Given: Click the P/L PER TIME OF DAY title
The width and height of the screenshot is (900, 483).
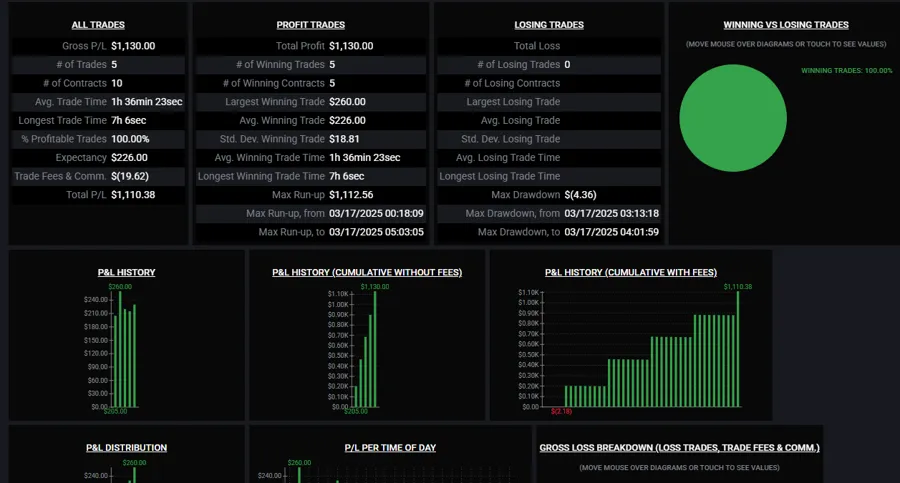Looking at the screenshot, I should (x=390, y=447).
